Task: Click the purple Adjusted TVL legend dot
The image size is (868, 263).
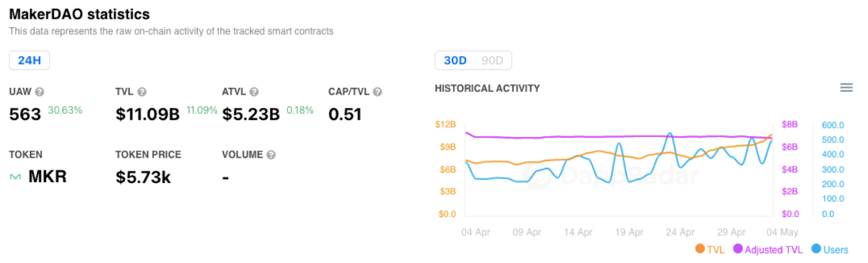Action: point(738,249)
